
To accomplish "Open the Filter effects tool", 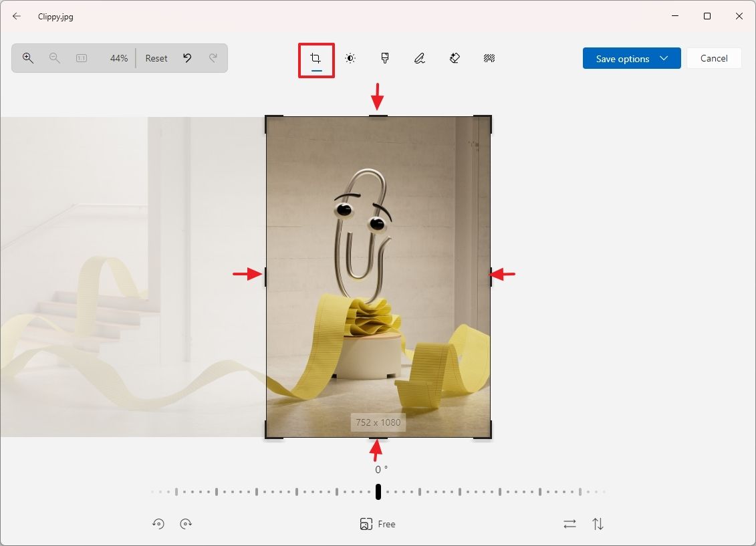I will pyautogui.click(x=385, y=58).
